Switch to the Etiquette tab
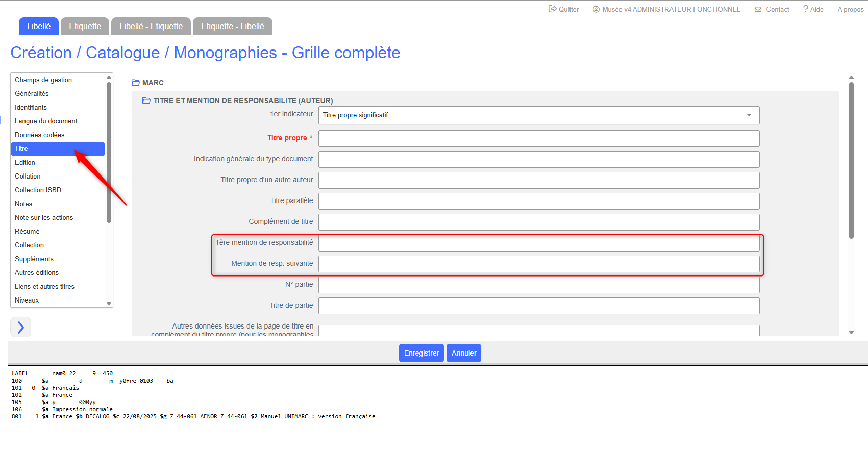This screenshot has width=868, height=452. click(85, 27)
